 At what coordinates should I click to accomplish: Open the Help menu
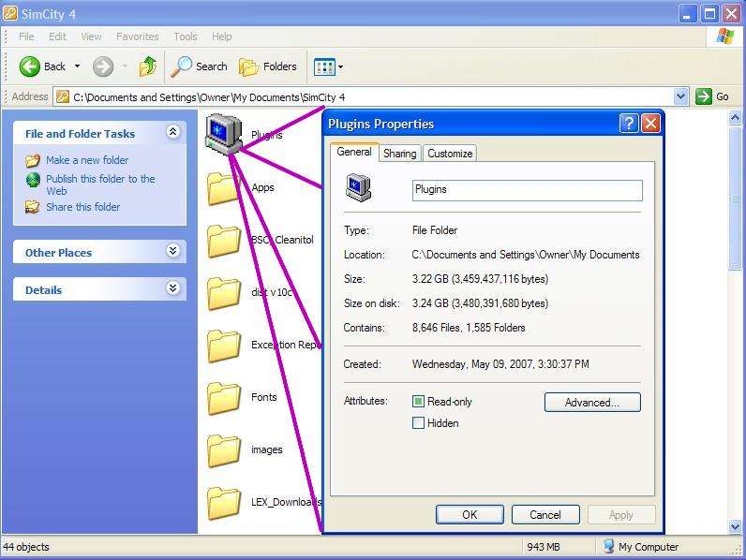click(x=222, y=37)
